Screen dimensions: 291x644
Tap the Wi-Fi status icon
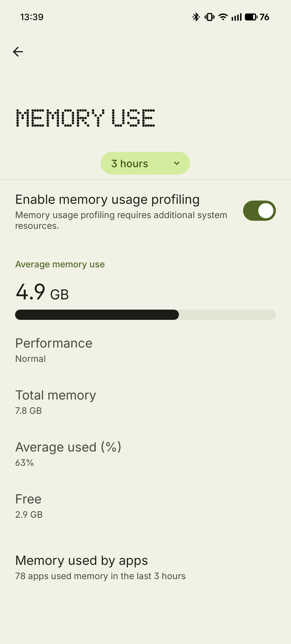(223, 17)
